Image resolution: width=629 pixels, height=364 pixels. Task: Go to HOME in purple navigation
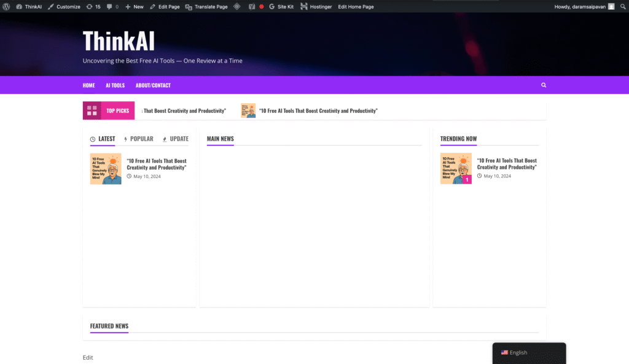point(88,85)
